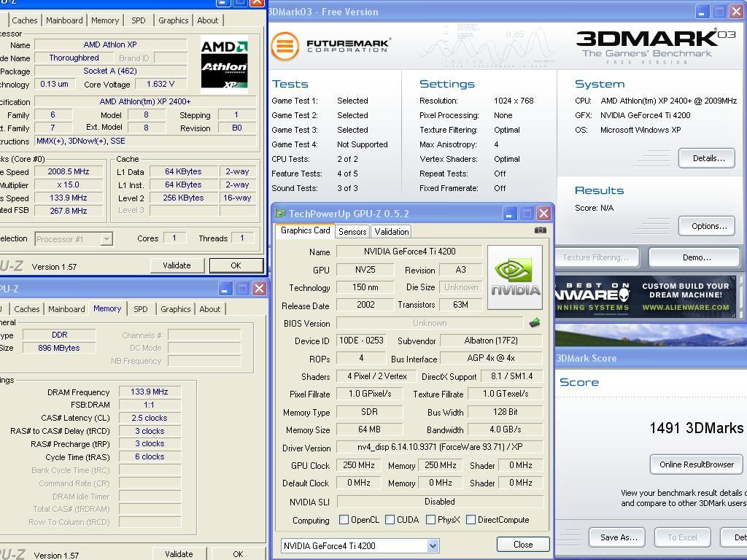Open Mainboard tab in top CPU-Z window
Screen dimensions: 747x560
tap(64, 20)
